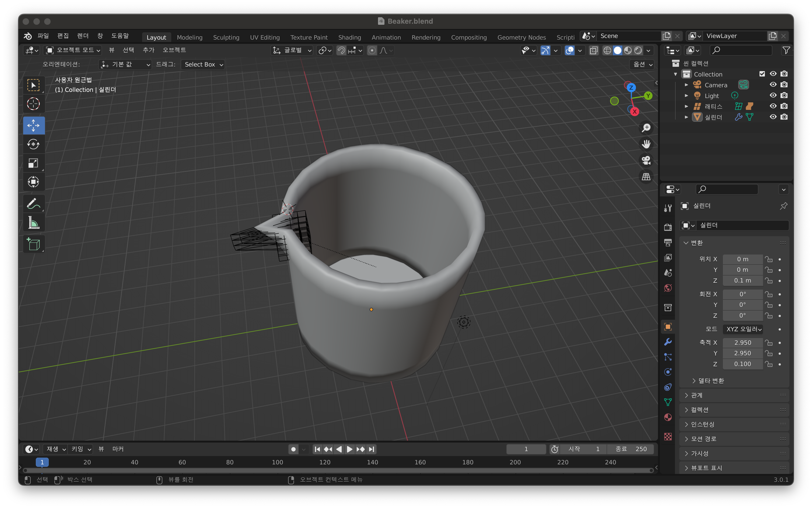Screen dimensions: 812x508
Task: Select the 3D cursor tool
Action: 33,104
